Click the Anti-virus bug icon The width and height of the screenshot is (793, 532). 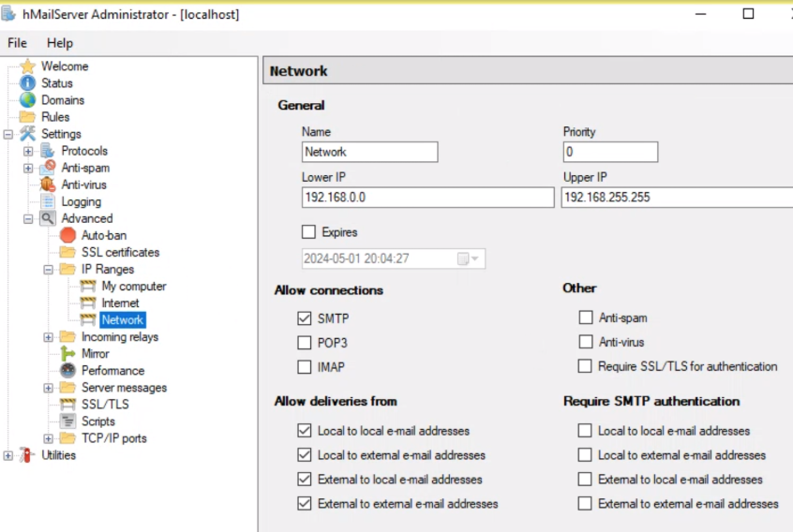point(48,185)
